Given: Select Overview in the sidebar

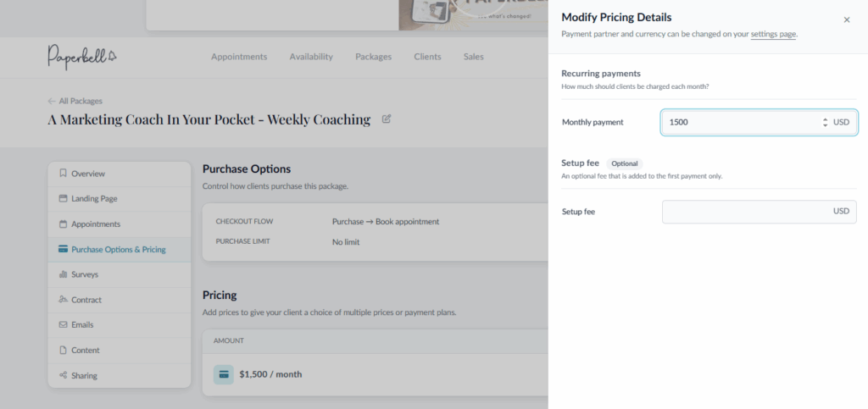Looking at the screenshot, I should [119, 174].
